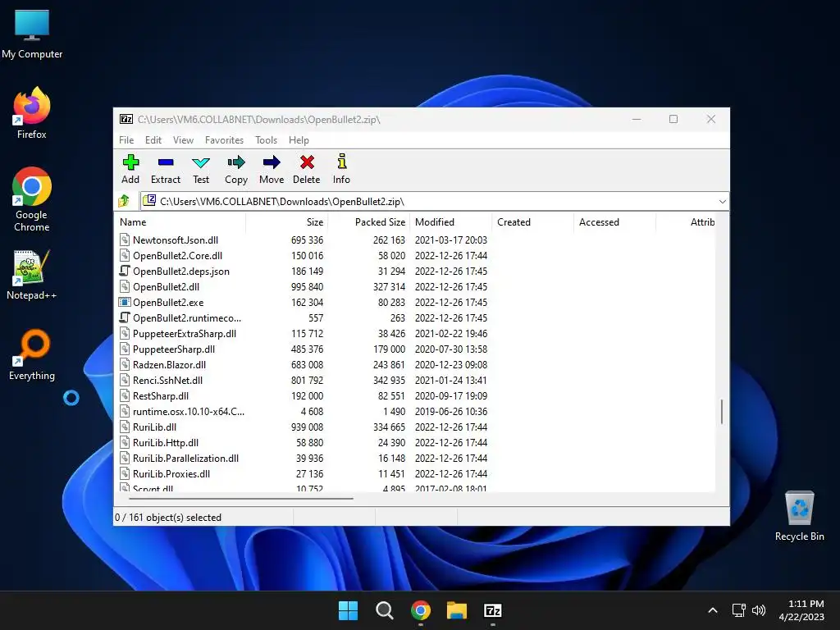The image size is (840, 630).
Task: Select Renci.SshNet.dll row
Action: point(415,380)
